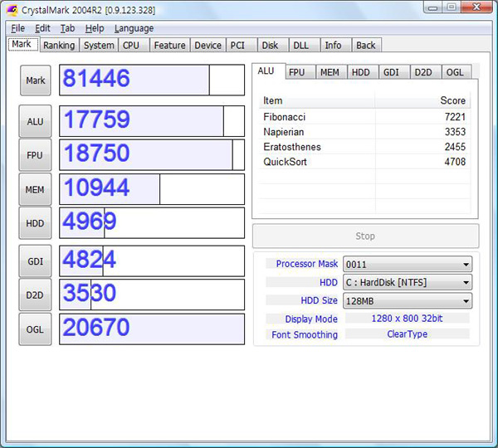Click the Font Smoothing label
The height and width of the screenshot is (448, 498).
point(305,334)
